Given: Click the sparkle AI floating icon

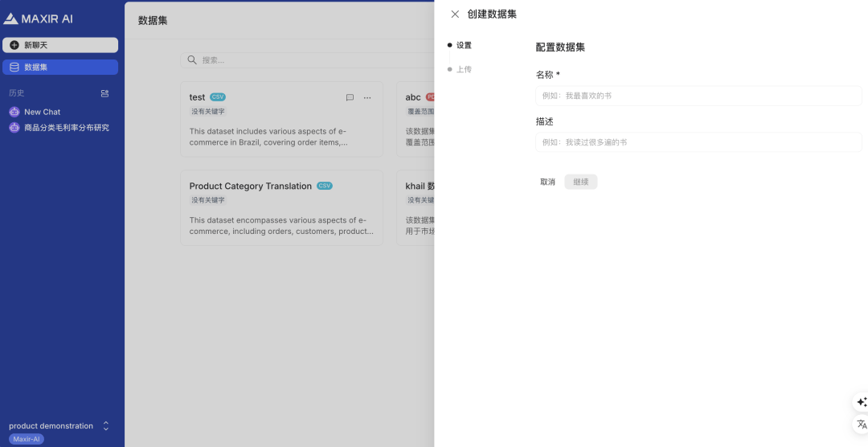Looking at the screenshot, I should [x=861, y=402].
